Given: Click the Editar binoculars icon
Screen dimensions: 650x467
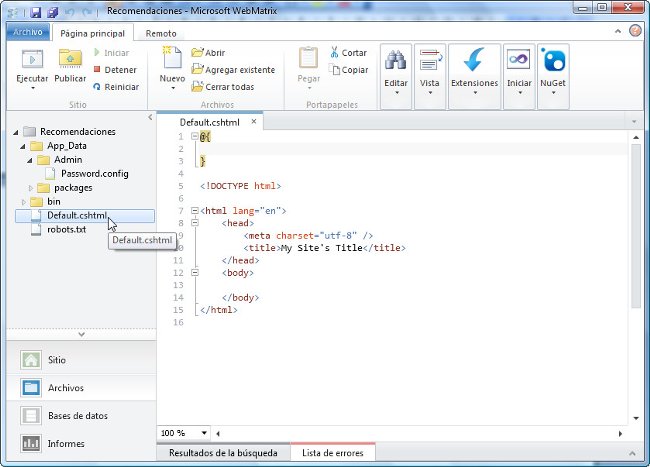Looking at the screenshot, I should pos(396,60).
